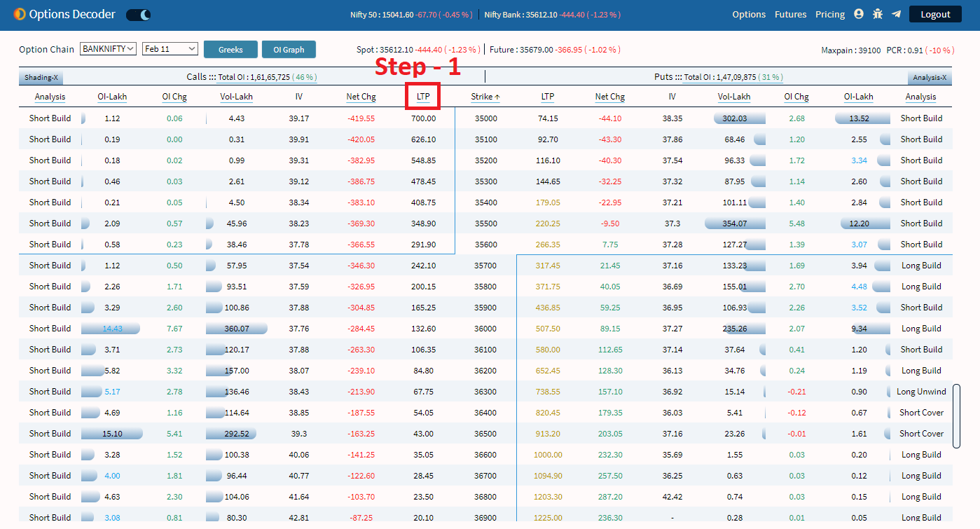
Task: Click call Vol-Lakh value 360.07
Action: coord(236,329)
